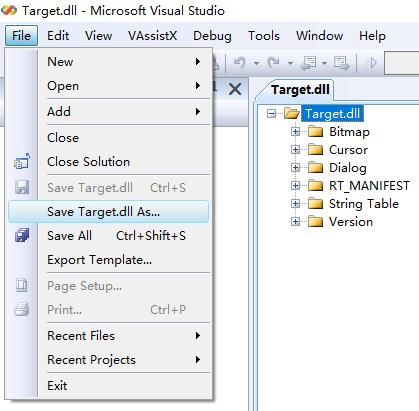Expand the Version folder
The image size is (419, 411).
(x=295, y=221)
